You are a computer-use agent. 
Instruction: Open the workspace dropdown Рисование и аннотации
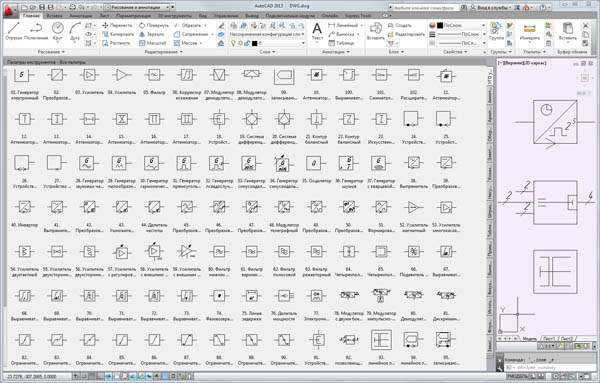137,7
